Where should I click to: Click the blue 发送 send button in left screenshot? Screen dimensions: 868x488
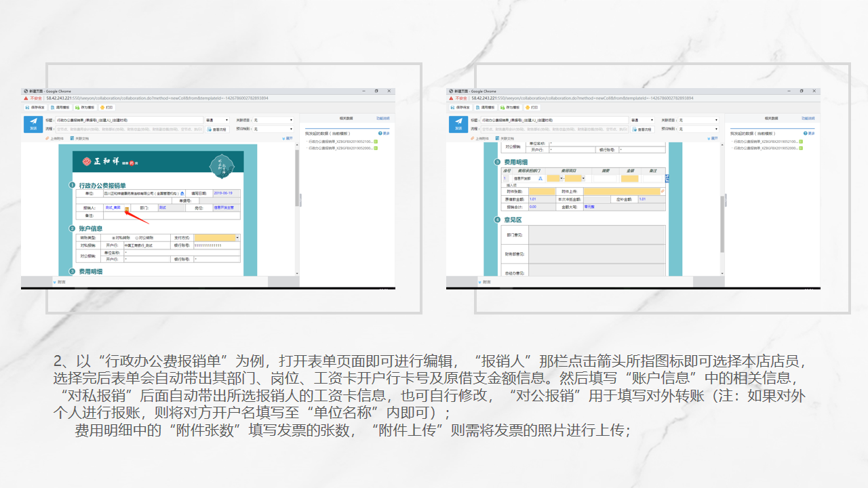click(x=33, y=125)
